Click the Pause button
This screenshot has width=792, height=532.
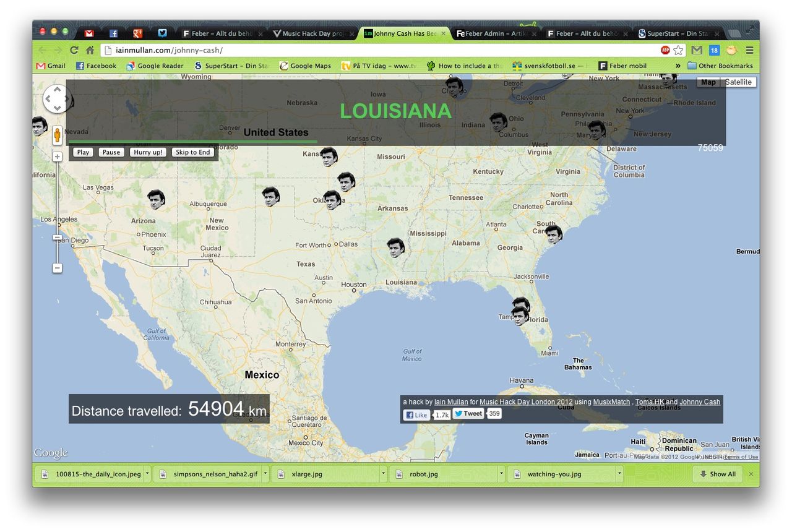tap(111, 152)
